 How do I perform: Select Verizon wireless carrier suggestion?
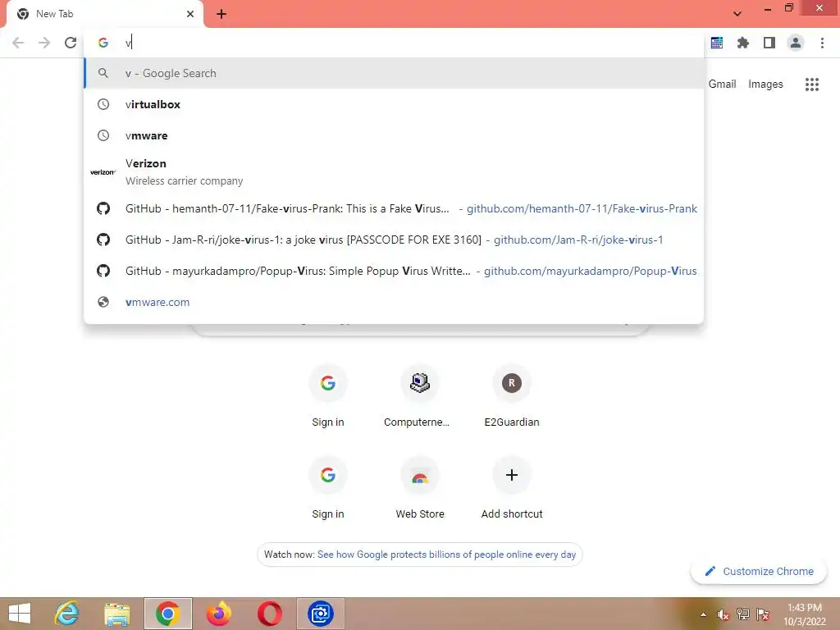pyautogui.click(x=395, y=172)
